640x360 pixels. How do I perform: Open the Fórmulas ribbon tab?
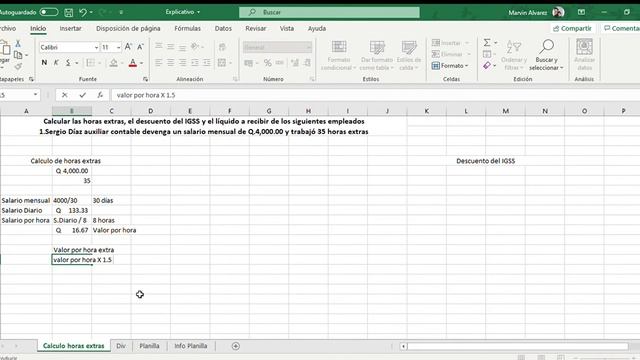point(187,29)
